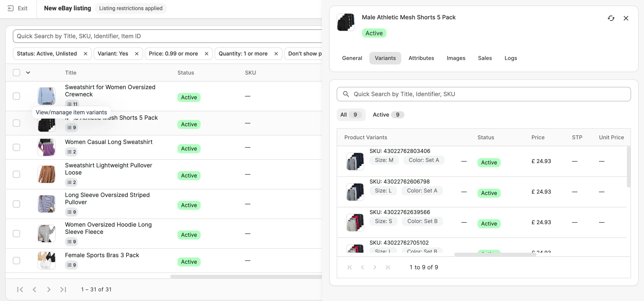Expand the bulk selection dropdown chevron

point(28,73)
